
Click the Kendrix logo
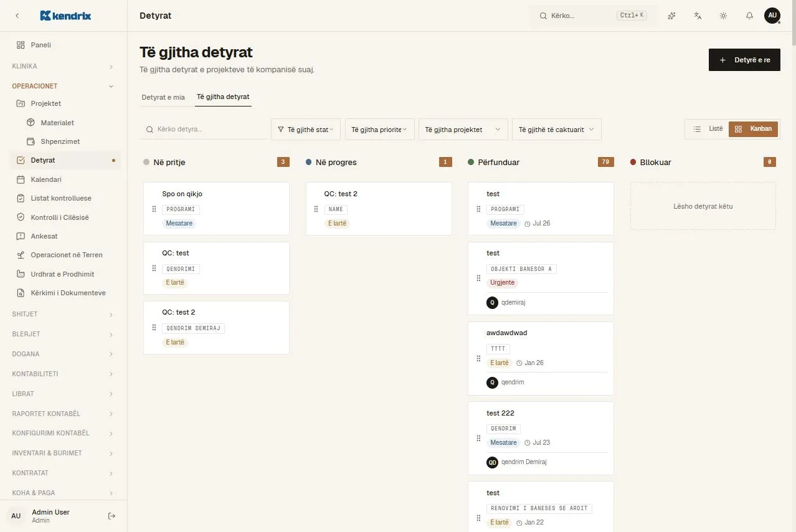coord(65,16)
